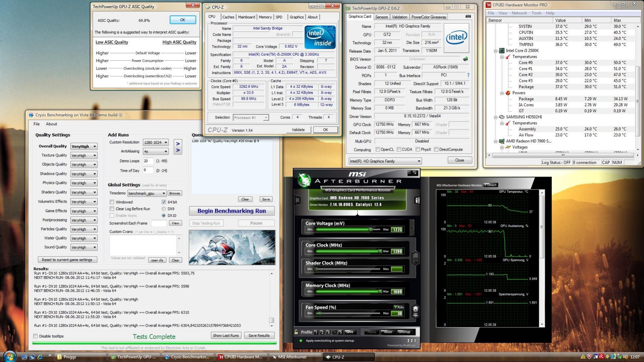Click the AMD Radeon HD 7900 card icon
The height and width of the screenshot is (362, 644).
click(502, 141)
